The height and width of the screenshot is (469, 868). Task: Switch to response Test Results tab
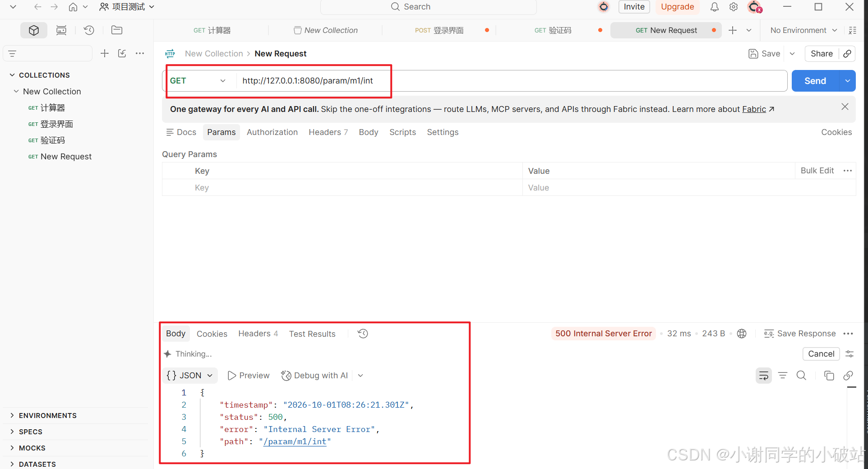312,334
